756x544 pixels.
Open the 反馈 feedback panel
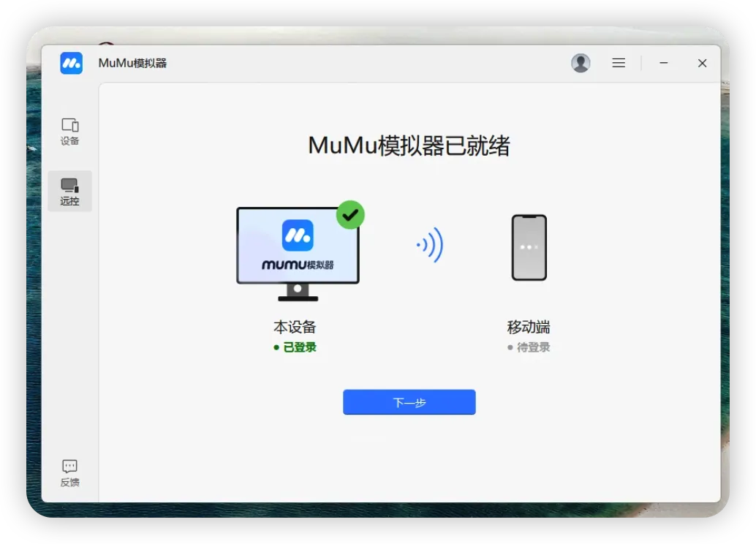click(70, 472)
